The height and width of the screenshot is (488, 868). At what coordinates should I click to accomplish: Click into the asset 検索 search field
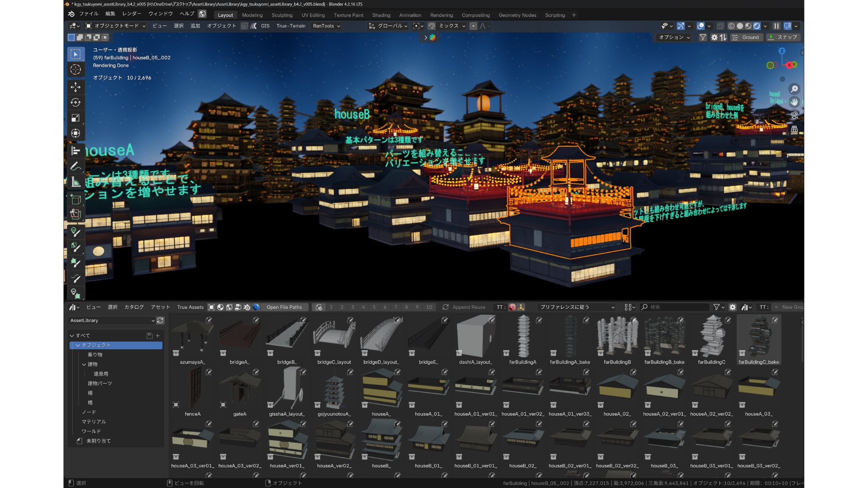click(675, 307)
